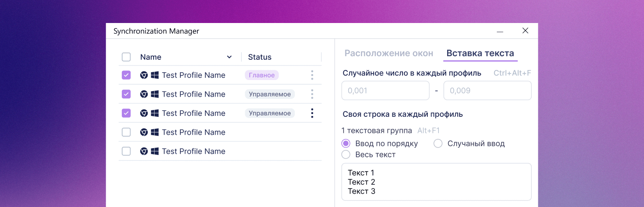The image size is (644, 207).
Task: Click Windows icon in last profile row
Action: (155, 151)
